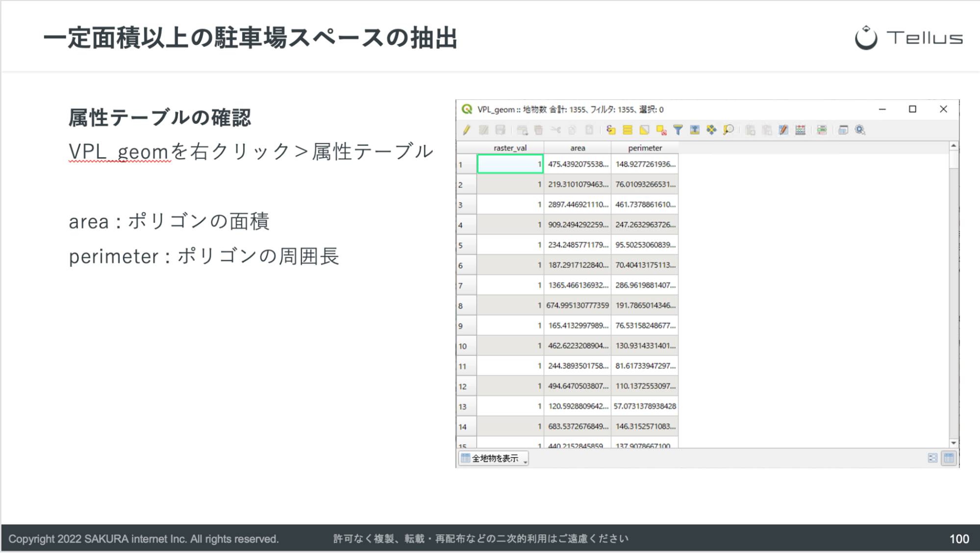Viewport: 980px width, 553px height.
Task: Click the paste features clipboard icon
Action: 589,130
